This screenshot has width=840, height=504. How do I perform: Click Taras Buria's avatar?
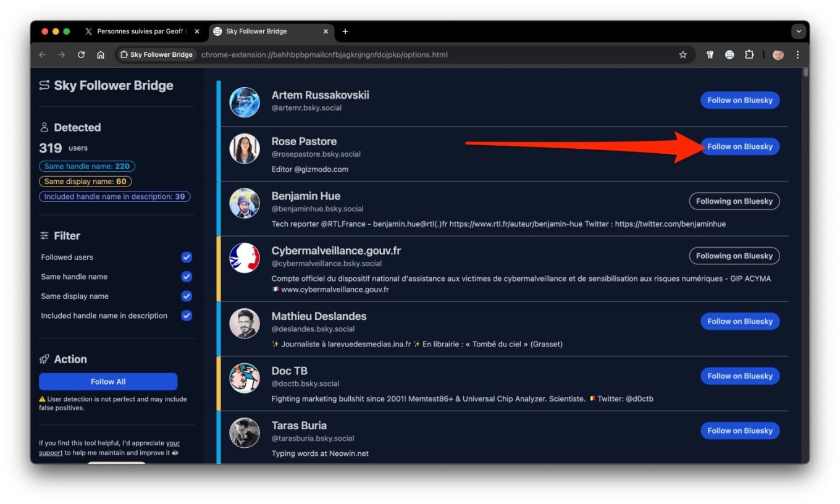pos(245,433)
